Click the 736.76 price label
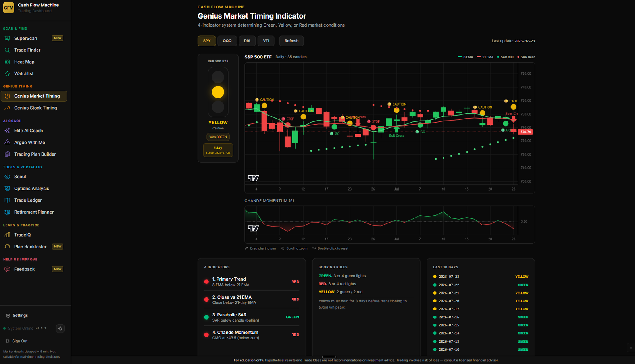The width and height of the screenshot is (635, 364). point(525,132)
